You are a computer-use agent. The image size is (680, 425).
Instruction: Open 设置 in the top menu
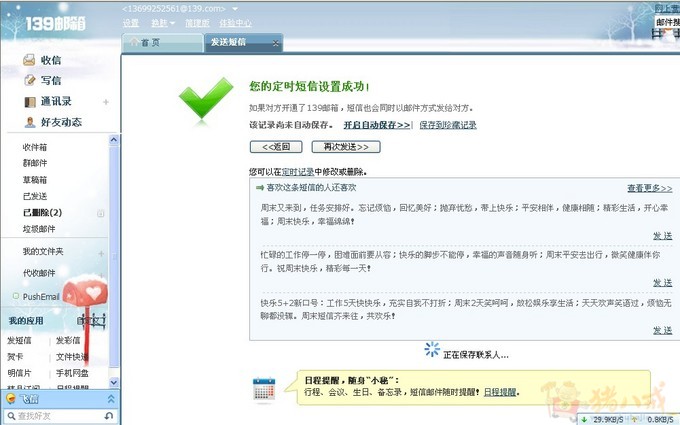pyautogui.click(x=131, y=23)
